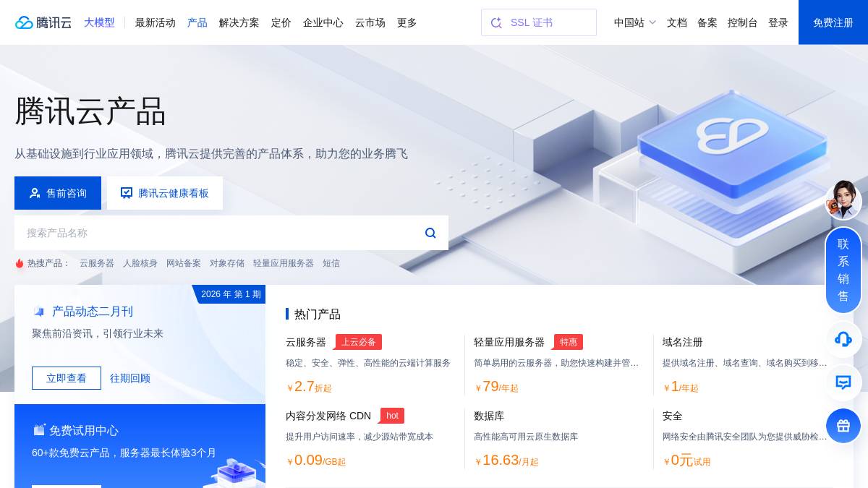The width and height of the screenshot is (868, 488).
Task: Click the 上云必备 red tag
Action: 359,342
